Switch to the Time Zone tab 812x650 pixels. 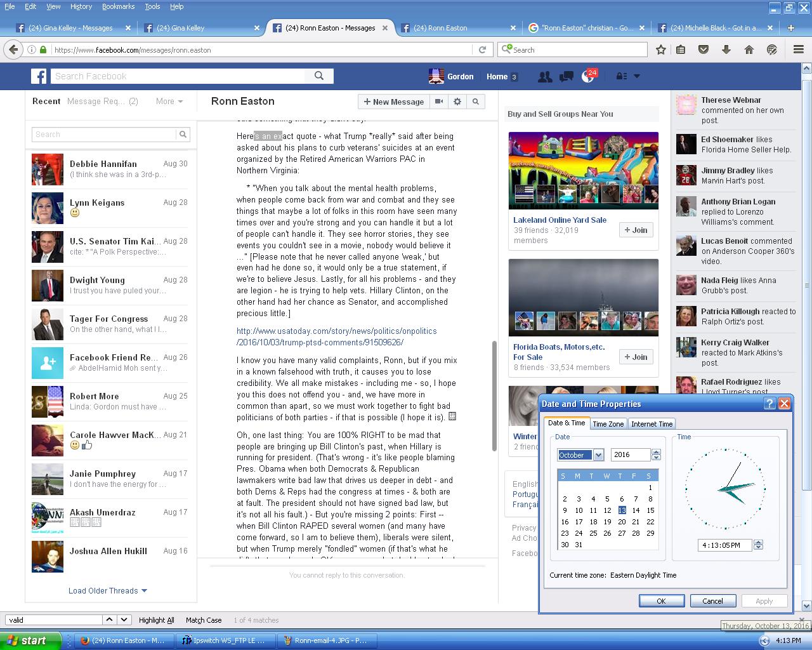[608, 424]
